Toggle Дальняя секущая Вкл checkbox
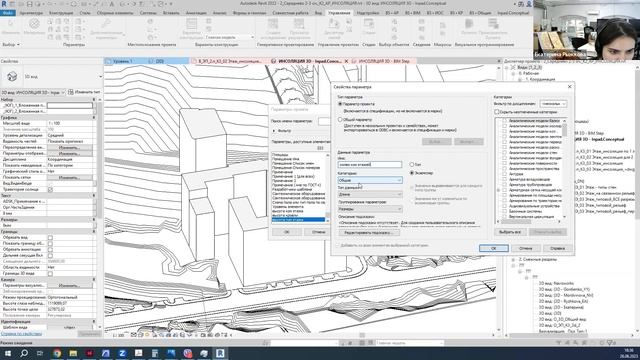This screenshot has height=360, width=640. (50, 255)
